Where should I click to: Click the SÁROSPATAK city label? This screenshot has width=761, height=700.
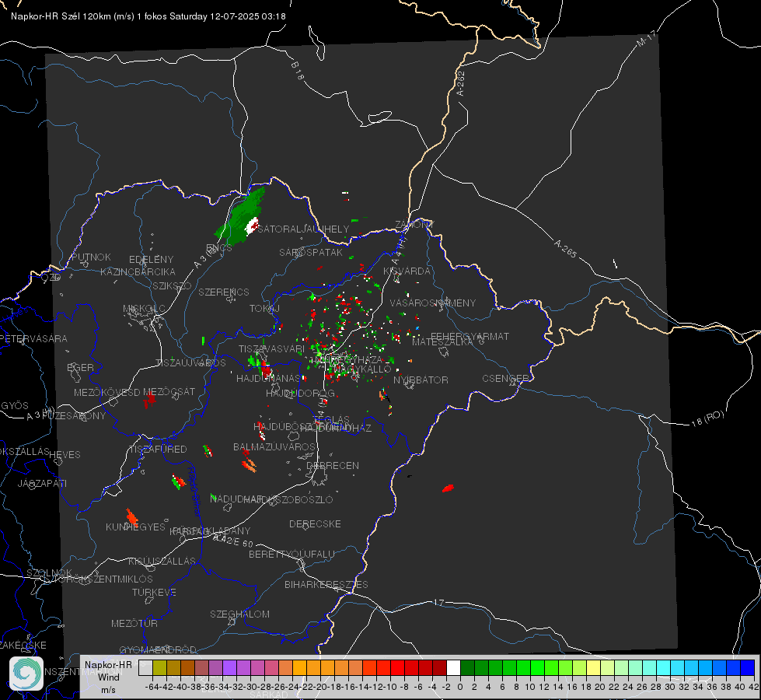point(311,252)
